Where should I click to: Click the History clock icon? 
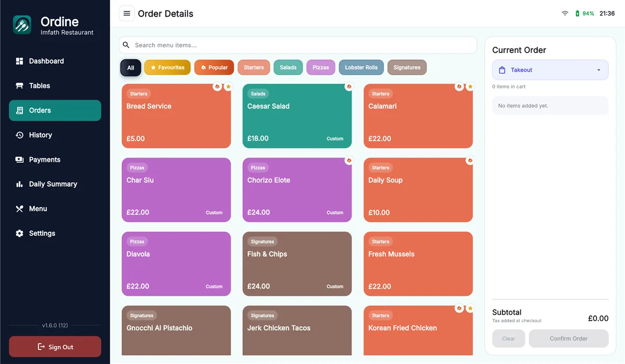(x=19, y=135)
